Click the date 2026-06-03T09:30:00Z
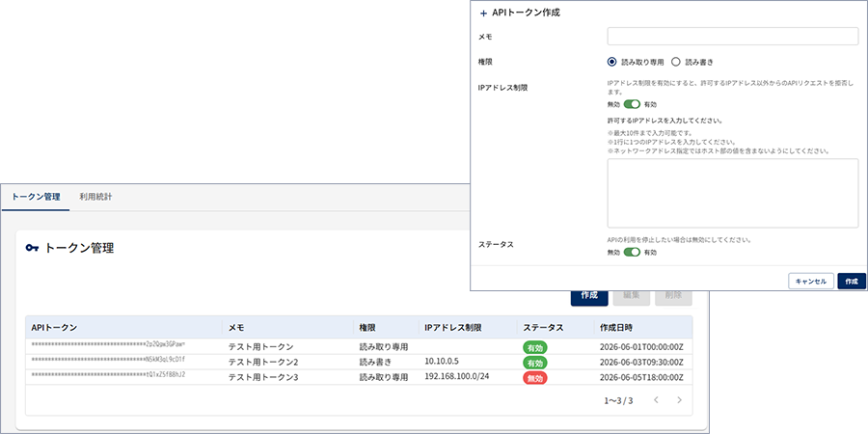Screen dimensions: 868x434 pyautogui.click(x=641, y=364)
